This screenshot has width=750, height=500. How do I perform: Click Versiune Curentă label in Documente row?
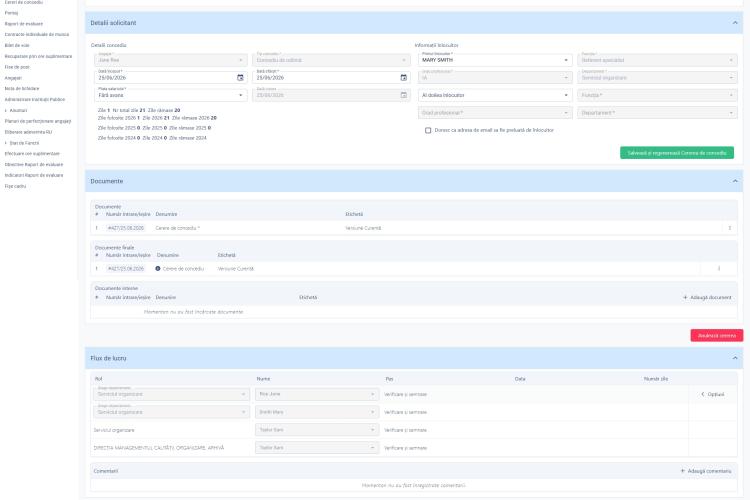click(x=363, y=228)
